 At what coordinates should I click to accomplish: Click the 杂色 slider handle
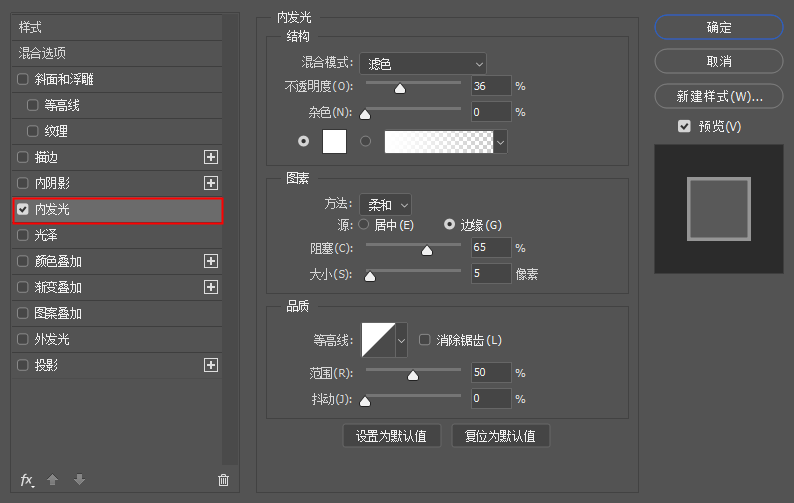point(365,114)
